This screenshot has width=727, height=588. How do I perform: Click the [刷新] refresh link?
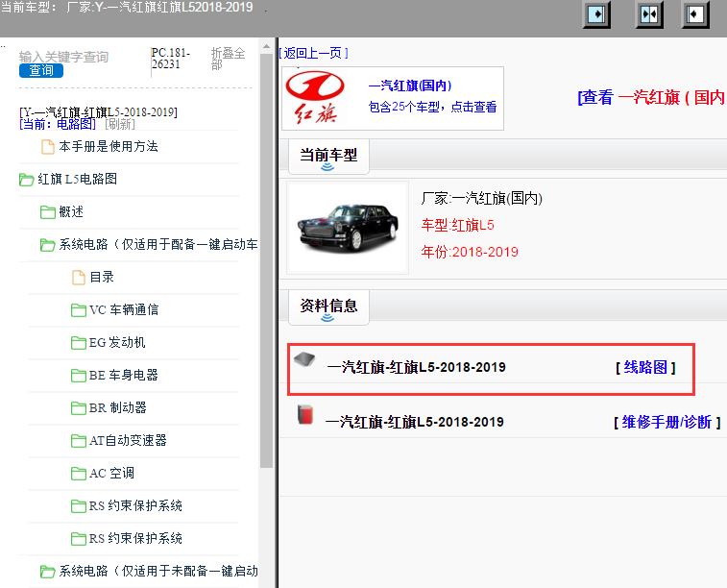coord(120,124)
